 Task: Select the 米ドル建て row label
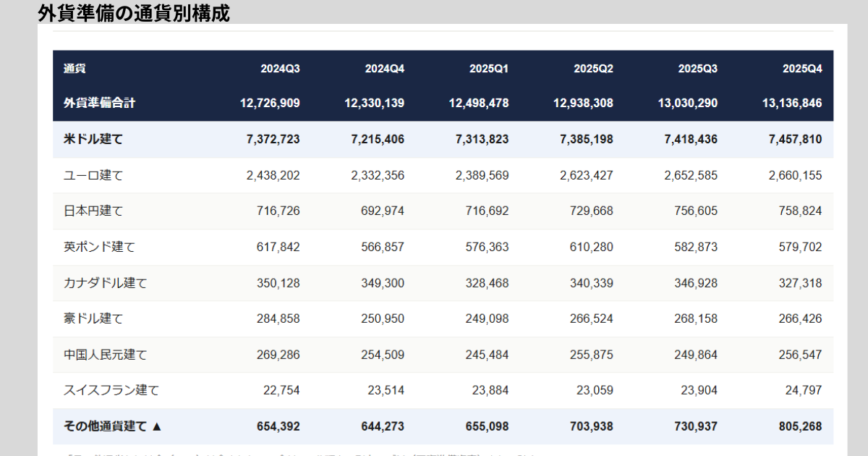[x=93, y=139]
